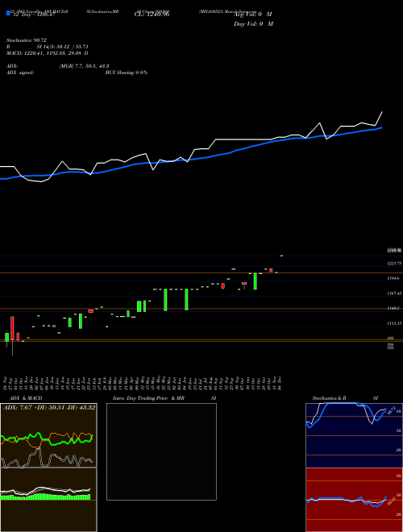Click the BUY Slowing @ 6% signal text

point(127,73)
